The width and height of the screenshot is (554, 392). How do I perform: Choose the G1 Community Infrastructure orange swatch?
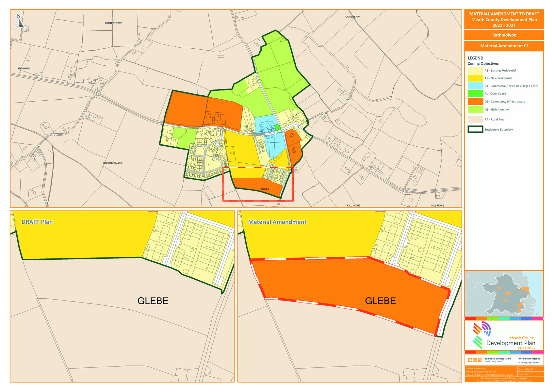point(475,102)
